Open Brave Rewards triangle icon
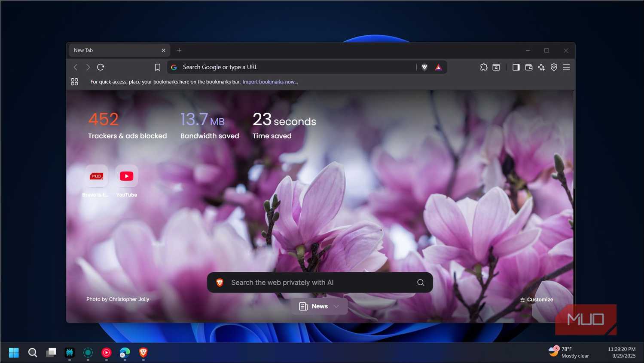The width and height of the screenshot is (644, 363). pos(438,67)
